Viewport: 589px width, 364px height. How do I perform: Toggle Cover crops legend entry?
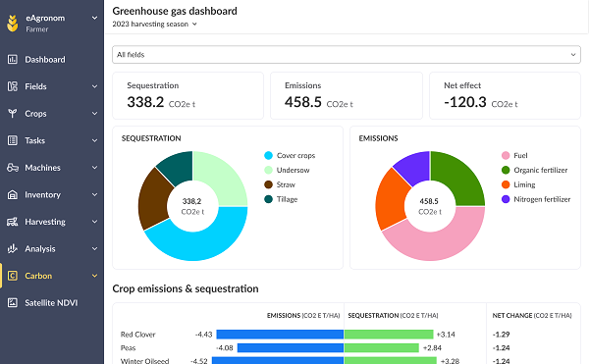tap(290, 155)
